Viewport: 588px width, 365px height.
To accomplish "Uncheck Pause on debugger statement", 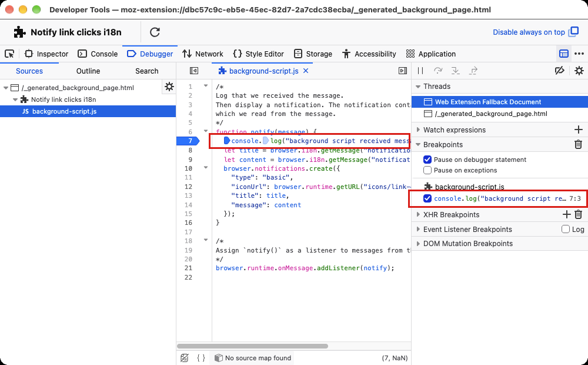I will pos(427,160).
